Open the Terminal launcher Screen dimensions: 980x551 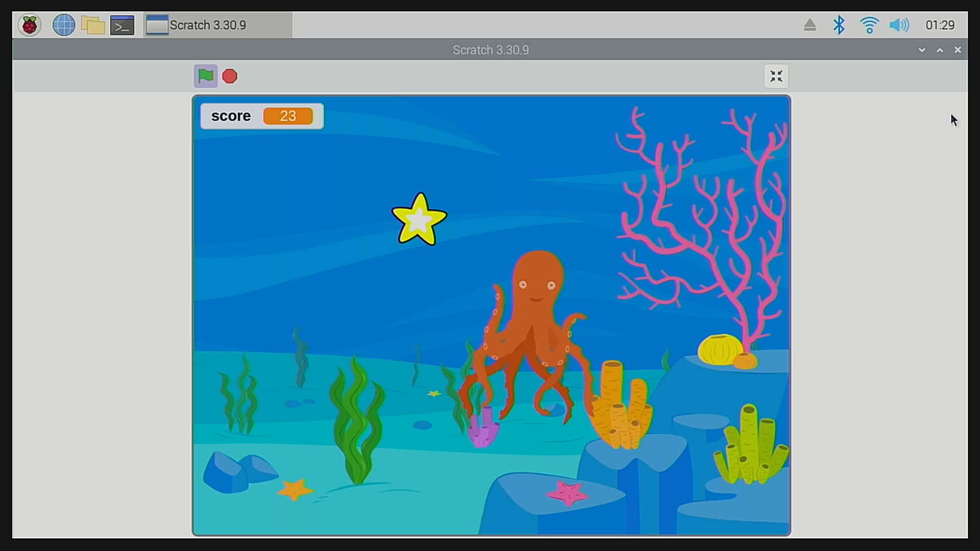[122, 25]
